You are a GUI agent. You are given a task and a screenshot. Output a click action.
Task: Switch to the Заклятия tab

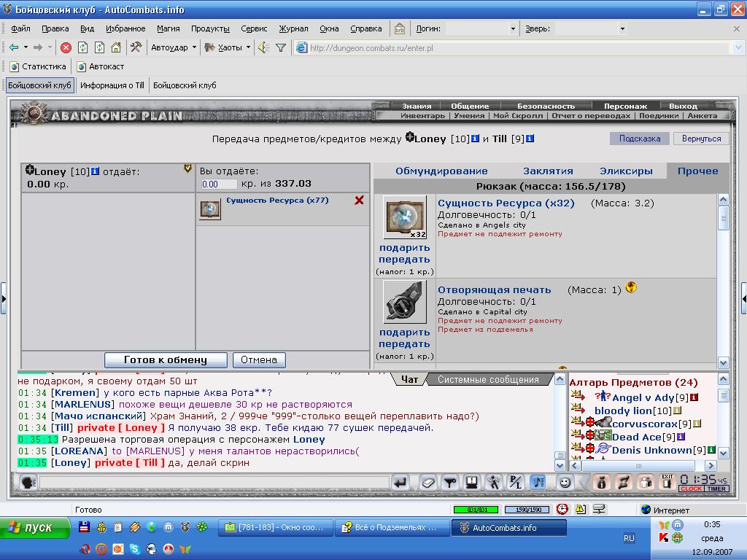point(548,171)
